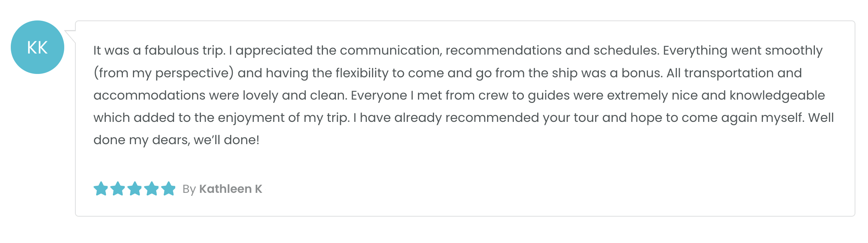
Task: Open reviewer name Kathleen K
Action: tap(231, 189)
